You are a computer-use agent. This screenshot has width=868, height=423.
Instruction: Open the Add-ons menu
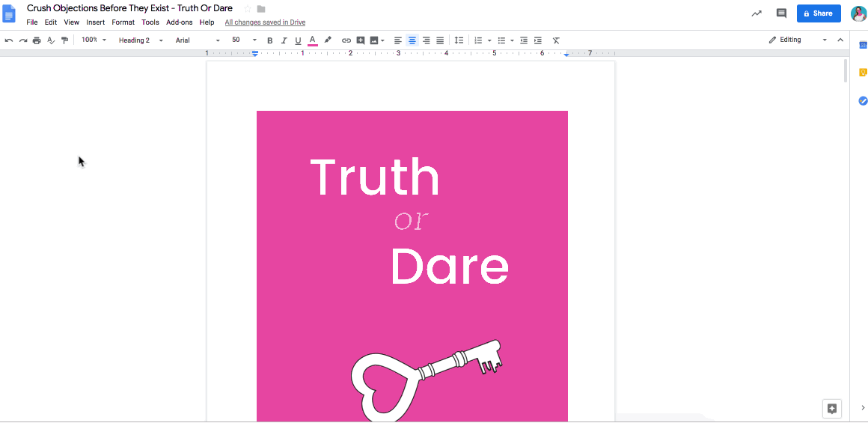tap(180, 22)
